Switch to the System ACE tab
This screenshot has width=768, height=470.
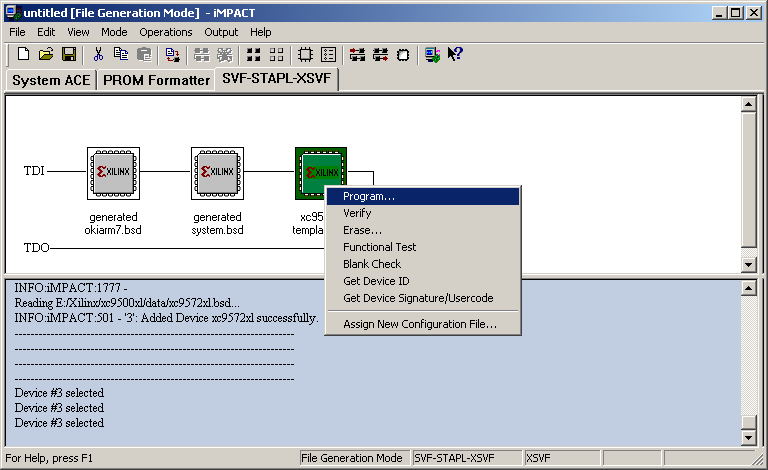coord(51,80)
